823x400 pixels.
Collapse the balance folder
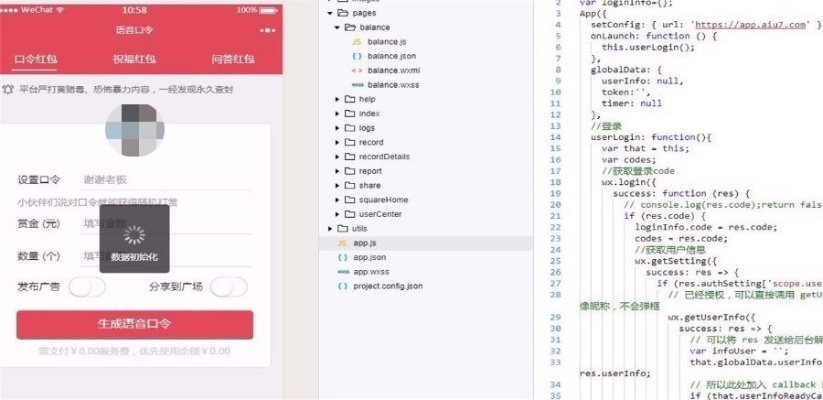click(338, 28)
